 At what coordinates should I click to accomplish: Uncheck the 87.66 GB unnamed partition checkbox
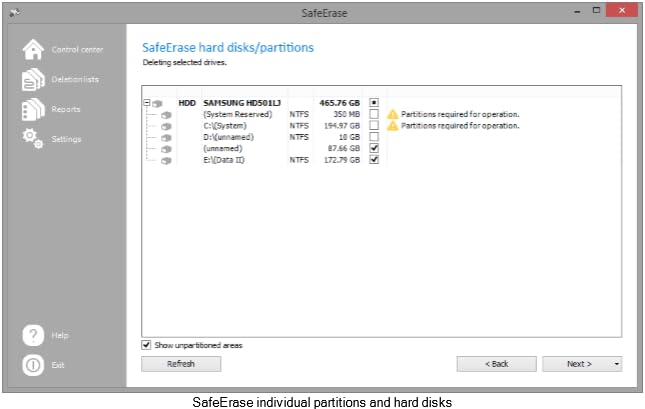(x=374, y=148)
